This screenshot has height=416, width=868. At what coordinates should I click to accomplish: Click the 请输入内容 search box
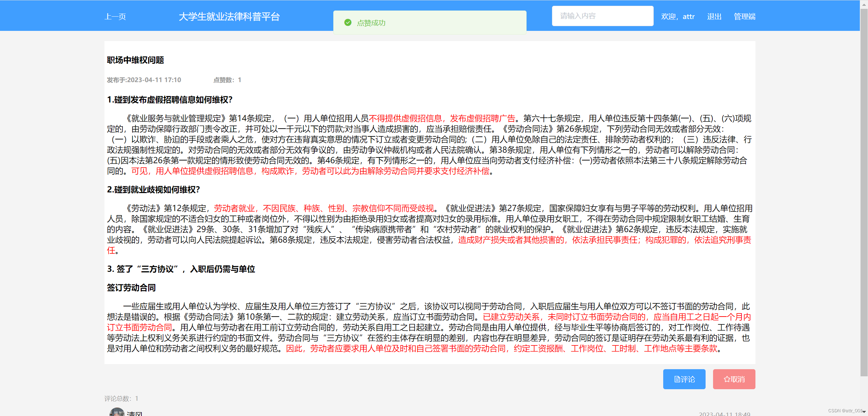[603, 16]
